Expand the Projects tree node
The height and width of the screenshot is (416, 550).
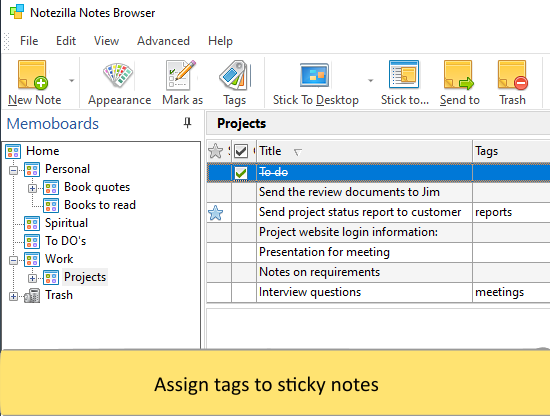[32, 278]
